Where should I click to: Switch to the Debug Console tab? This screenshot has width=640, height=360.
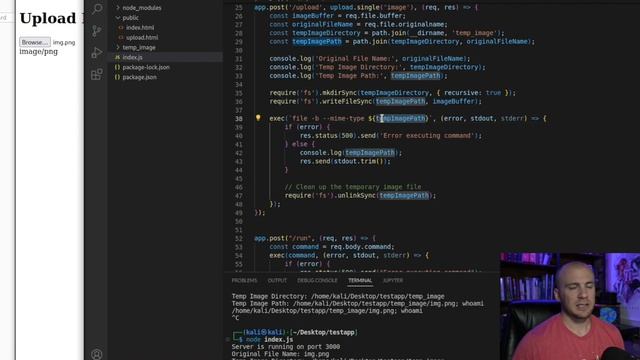[317, 280]
